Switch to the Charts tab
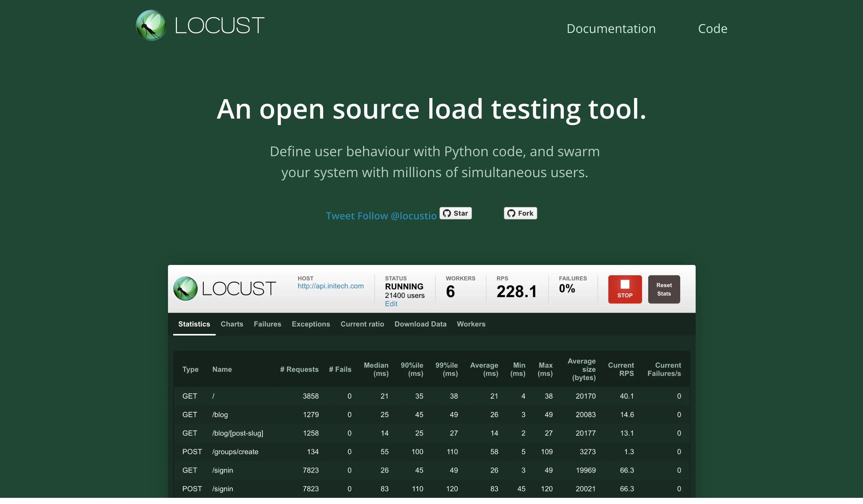The width and height of the screenshot is (863, 504). 232,324
